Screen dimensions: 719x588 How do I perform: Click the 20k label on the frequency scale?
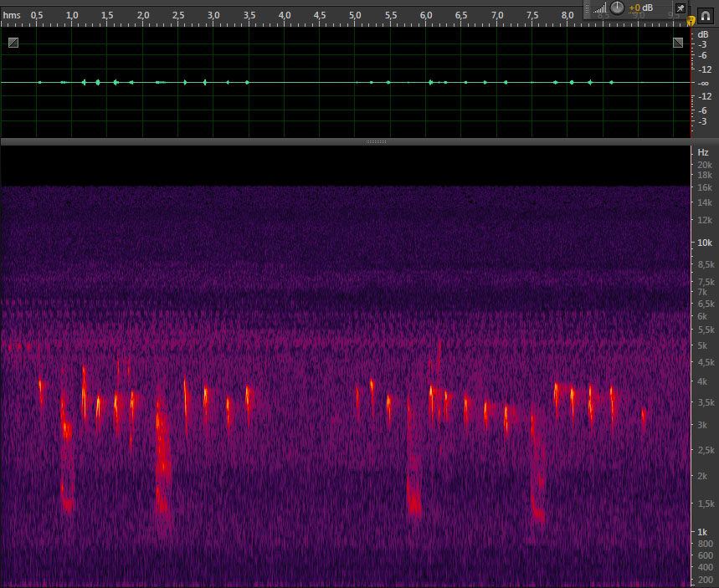(x=705, y=165)
